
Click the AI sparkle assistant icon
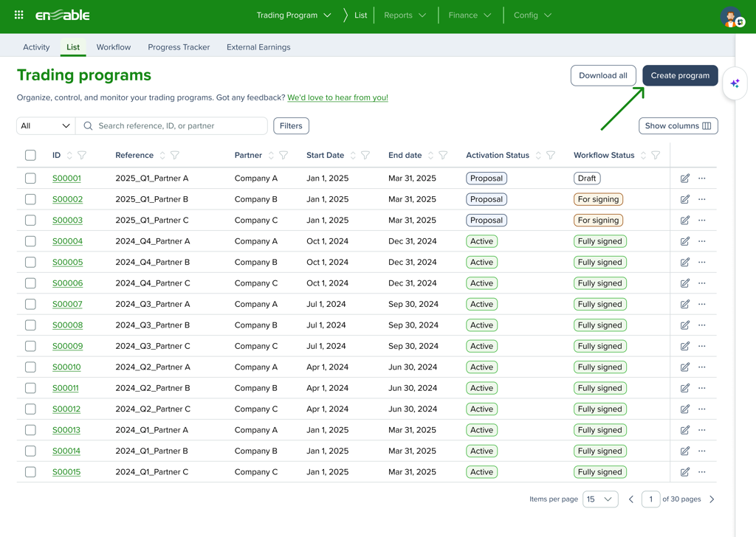[735, 84]
